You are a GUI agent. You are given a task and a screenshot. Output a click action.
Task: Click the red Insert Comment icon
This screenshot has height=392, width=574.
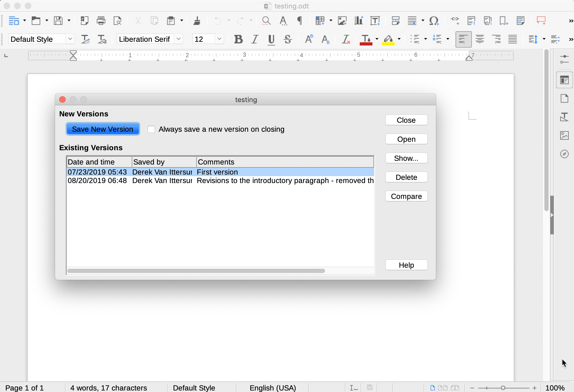(x=541, y=21)
